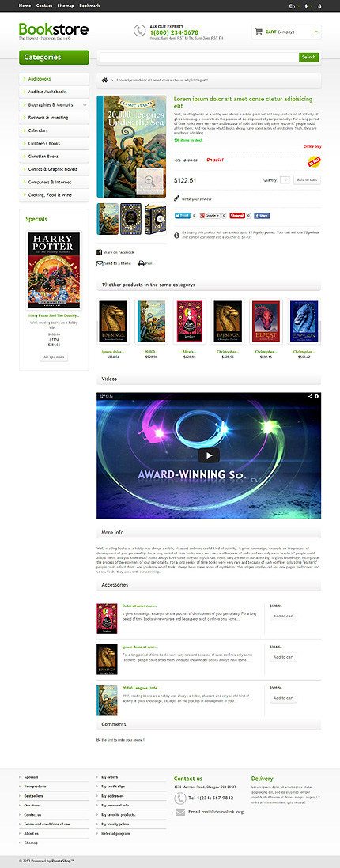Select the third product thumbnail image
This screenshot has height=868, width=340.
pos(155,219)
